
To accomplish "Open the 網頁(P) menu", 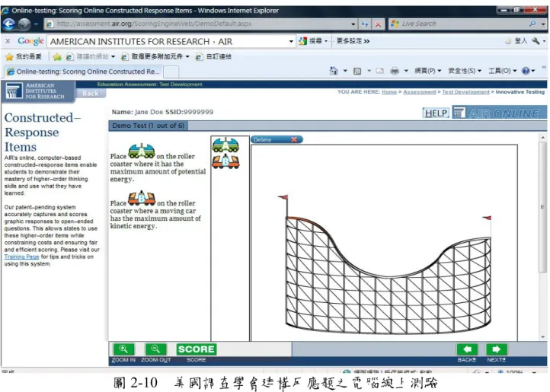I will click(428, 71).
